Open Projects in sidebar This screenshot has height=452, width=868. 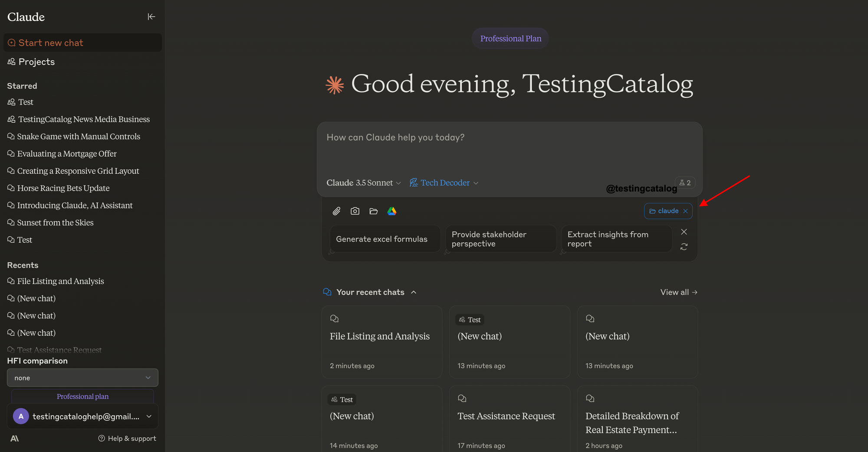[31, 62]
